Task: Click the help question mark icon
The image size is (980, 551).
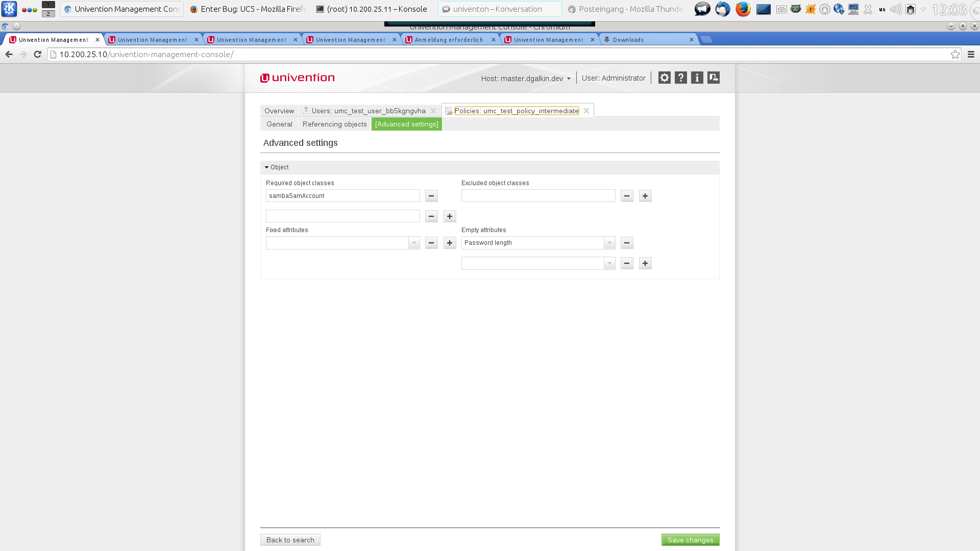Action: pos(680,78)
